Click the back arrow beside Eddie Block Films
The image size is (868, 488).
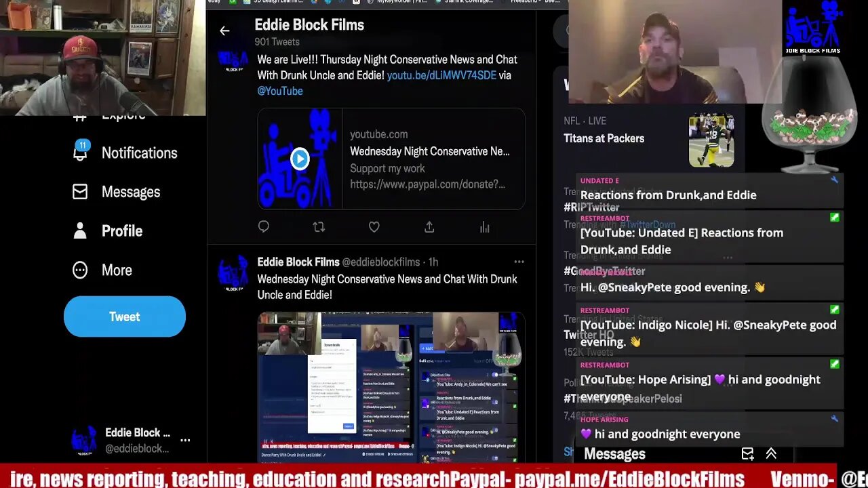coord(224,30)
